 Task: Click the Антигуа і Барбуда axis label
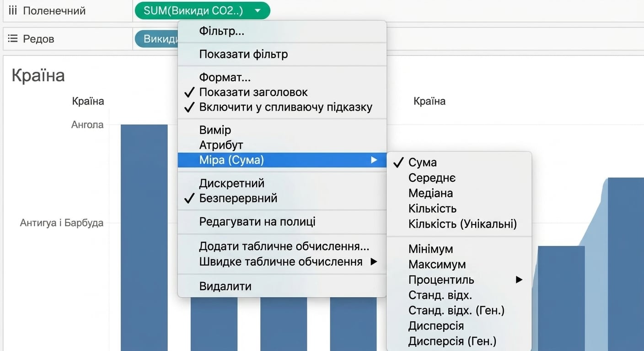coord(62,223)
